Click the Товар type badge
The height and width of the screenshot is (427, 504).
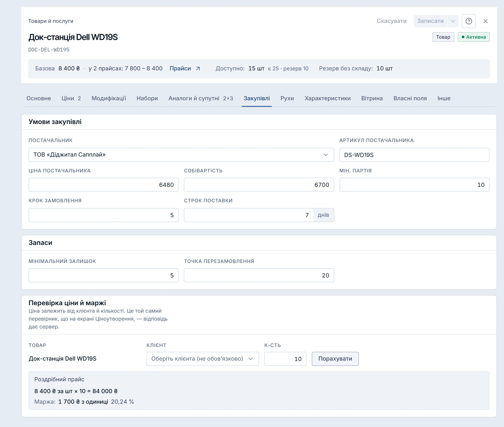pyautogui.click(x=443, y=37)
